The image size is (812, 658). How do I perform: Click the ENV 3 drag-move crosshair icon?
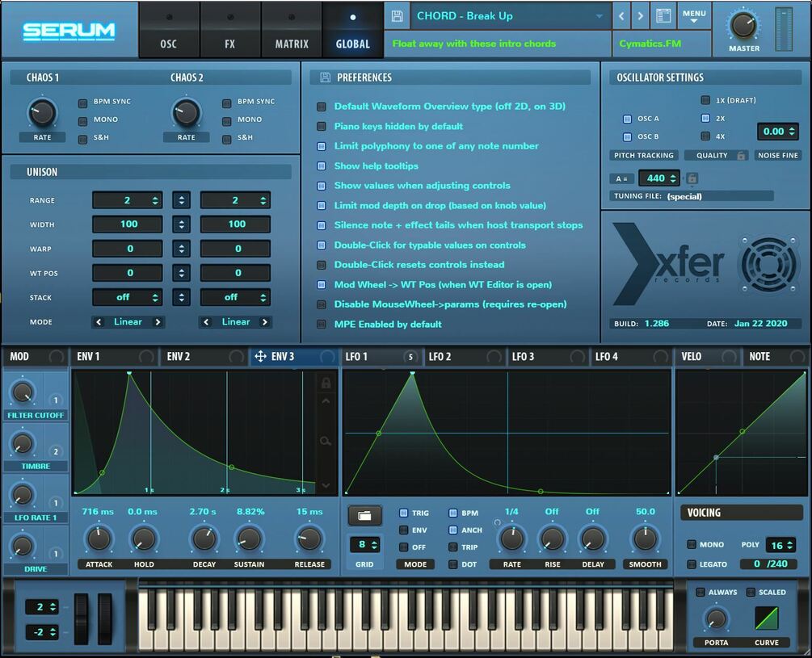(260, 356)
